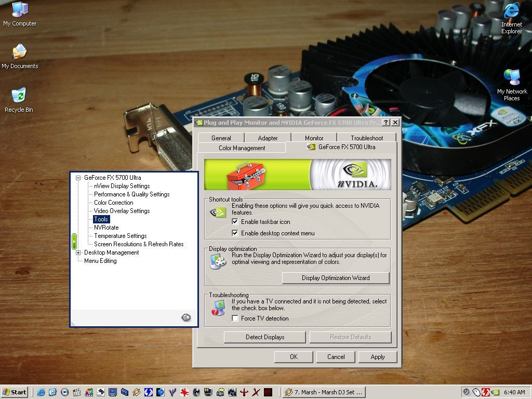The width and height of the screenshot is (532, 399).
Task: Launch Windows Media Player from quick launch
Action: [x=64, y=392]
